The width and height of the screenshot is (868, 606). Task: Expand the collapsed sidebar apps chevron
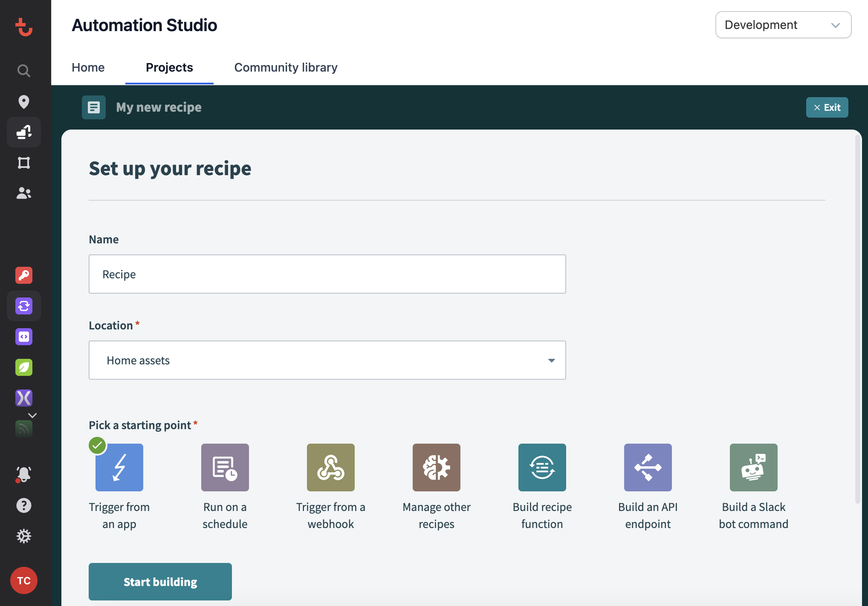32,415
